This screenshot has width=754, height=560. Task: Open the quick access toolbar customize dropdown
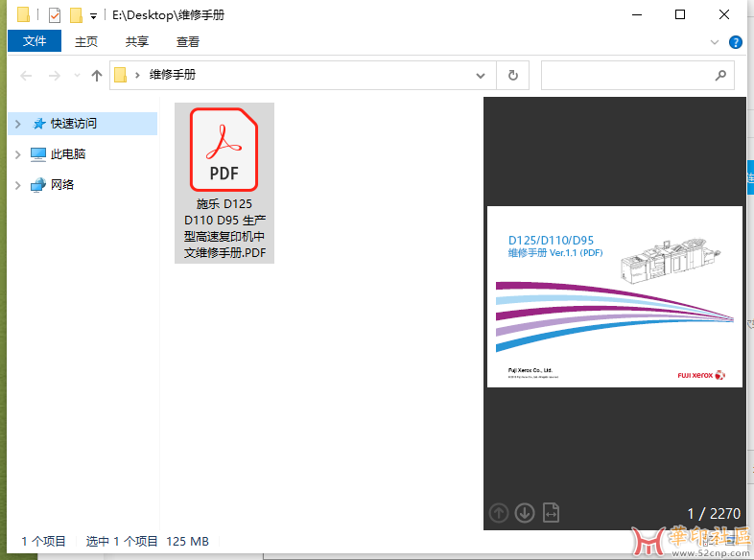coord(93,16)
